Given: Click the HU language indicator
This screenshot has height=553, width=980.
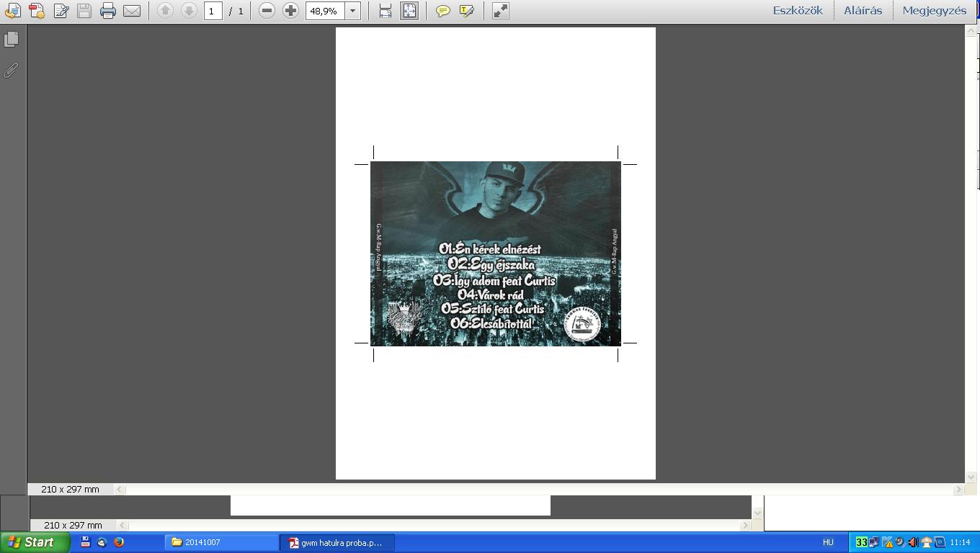Looking at the screenshot, I should coord(828,542).
